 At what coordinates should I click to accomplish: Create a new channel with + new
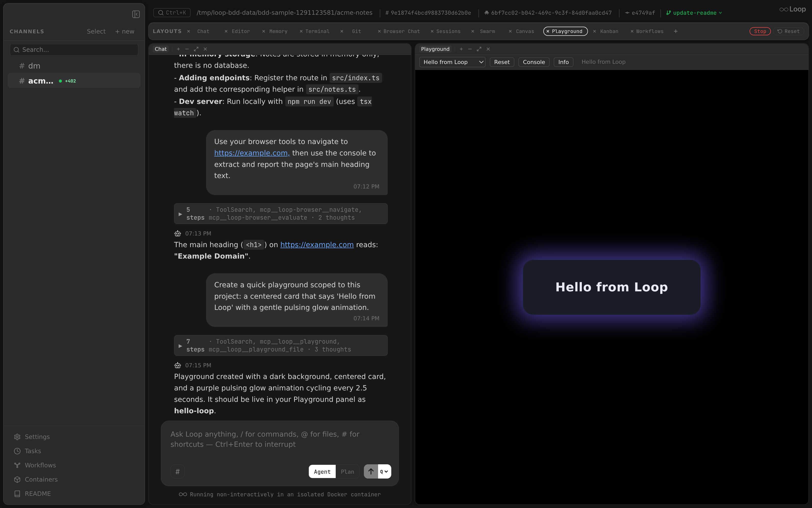(125, 31)
